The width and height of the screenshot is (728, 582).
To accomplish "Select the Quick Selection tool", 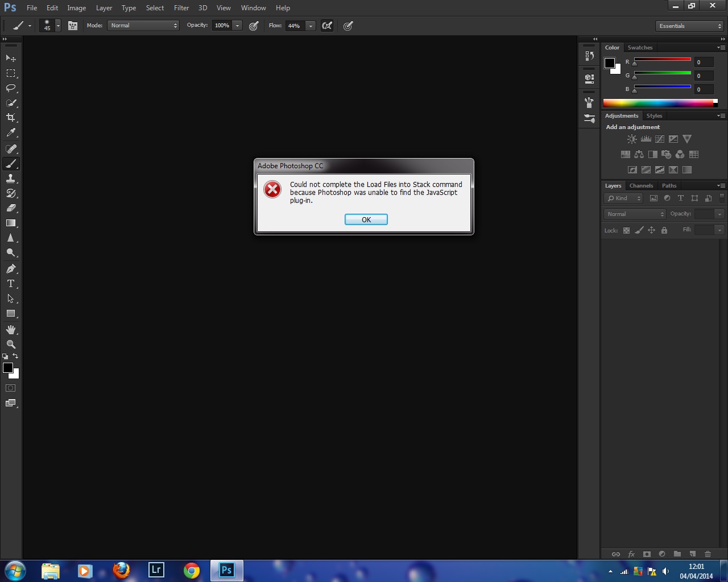I will point(11,103).
